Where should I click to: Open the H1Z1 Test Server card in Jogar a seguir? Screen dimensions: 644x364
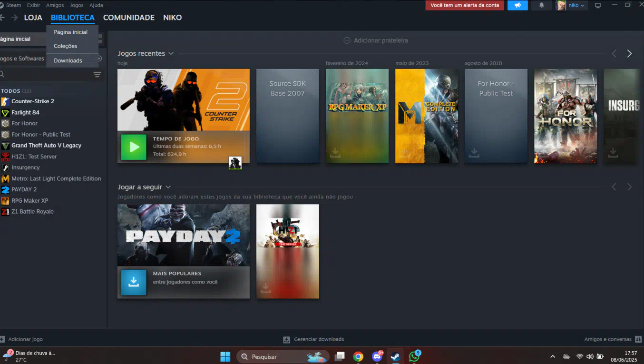click(x=288, y=251)
